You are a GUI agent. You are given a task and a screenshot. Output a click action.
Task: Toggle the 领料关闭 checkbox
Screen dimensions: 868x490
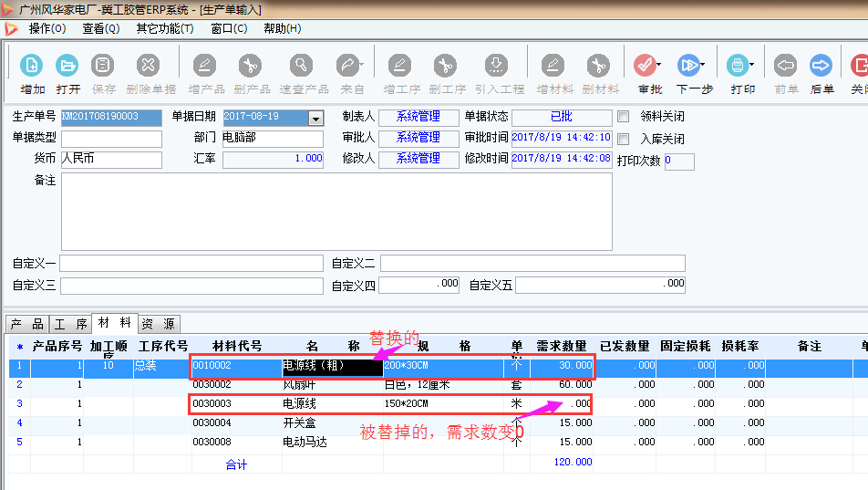tap(624, 117)
